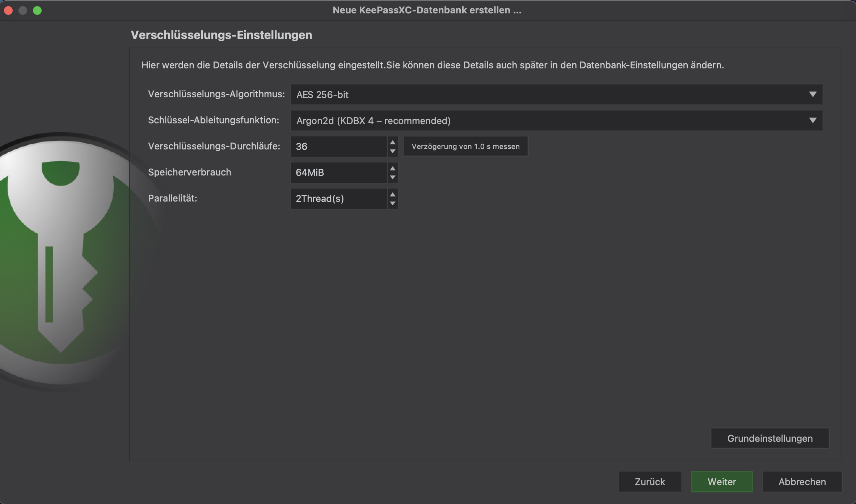Image resolution: width=856 pixels, height=504 pixels.
Task: Cancel the wizard with Abbrechen
Action: tap(802, 482)
